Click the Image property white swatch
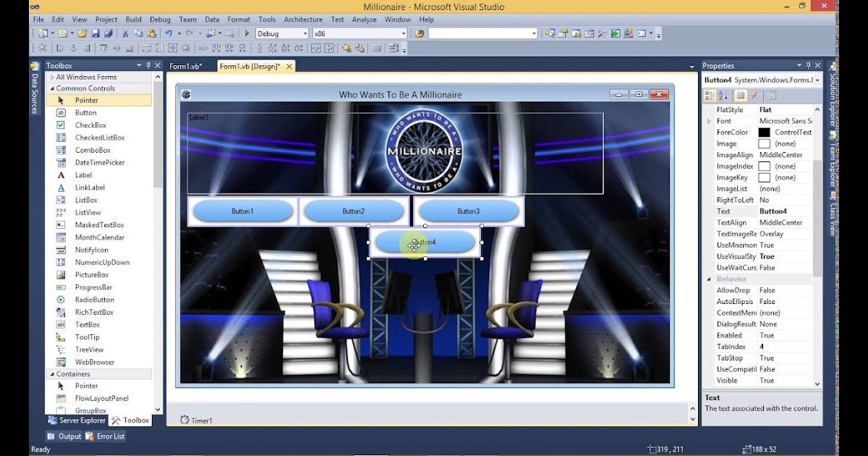868x456 pixels. point(764,144)
